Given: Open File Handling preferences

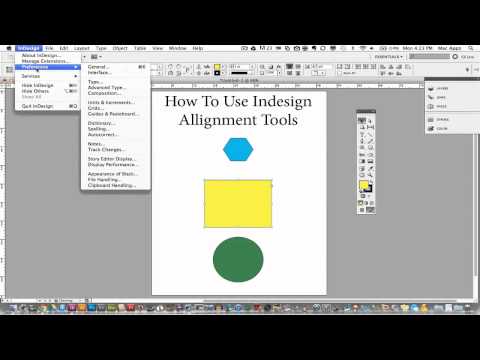Looking at the screenshot, I should click(x=115, y=179).
